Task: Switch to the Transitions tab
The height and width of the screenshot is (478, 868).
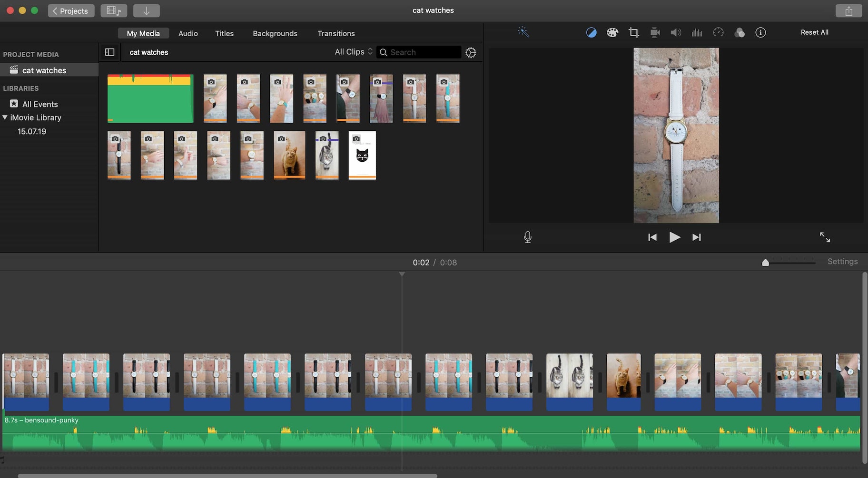Action: pyautogui.click(x=336, y=33)
